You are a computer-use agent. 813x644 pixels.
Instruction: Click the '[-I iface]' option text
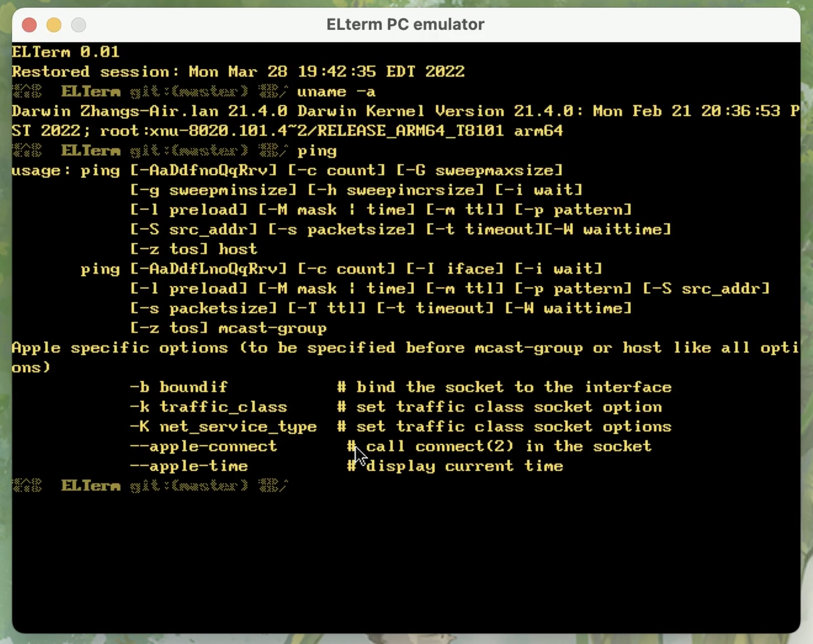(x=455, y=269)
